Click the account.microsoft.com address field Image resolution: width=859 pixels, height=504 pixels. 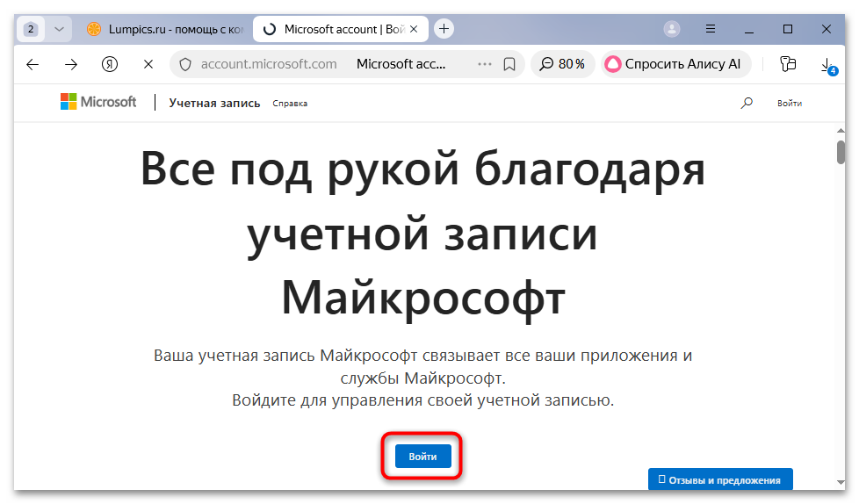[269, 64]
